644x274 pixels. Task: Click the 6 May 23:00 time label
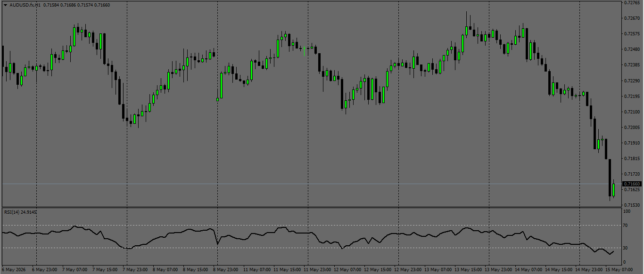[44, 270]
